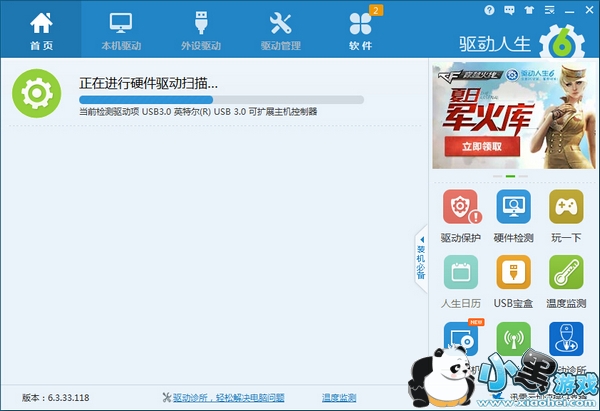This screenshot has width=600, height=411.
Task: Open the 温度监测 thermometer icon
Action: (x=566, y=272)
